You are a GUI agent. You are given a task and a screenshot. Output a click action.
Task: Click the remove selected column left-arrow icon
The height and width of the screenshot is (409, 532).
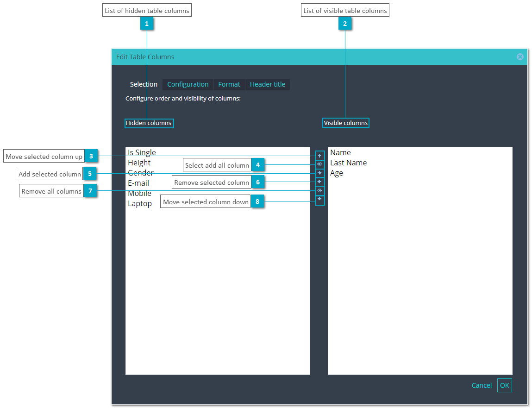click(x=319, y=182)
